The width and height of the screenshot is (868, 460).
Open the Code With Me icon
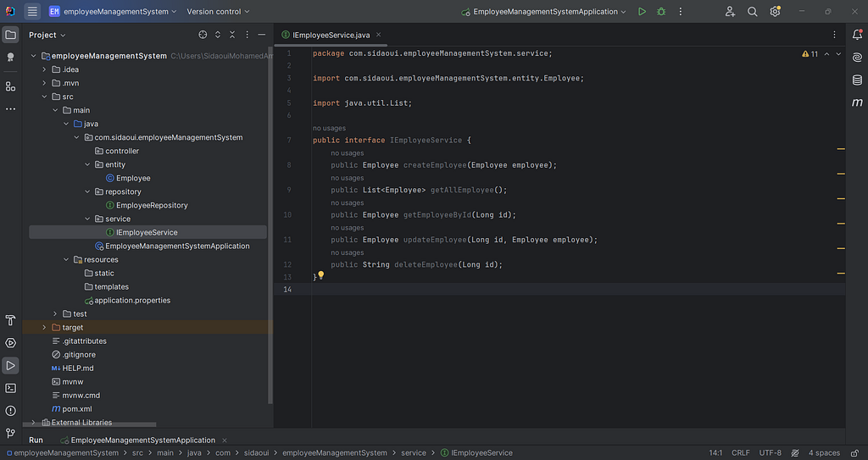click(730, 11)
